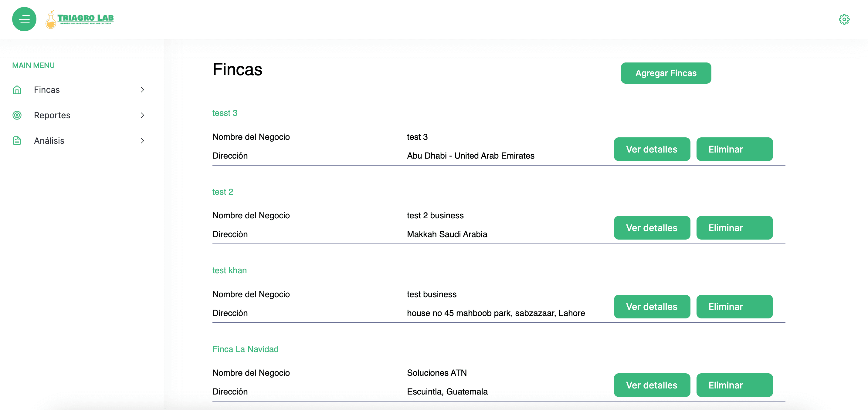Expand the Fincas menu chevron
The image size is (868, 410).
[142, 90]
